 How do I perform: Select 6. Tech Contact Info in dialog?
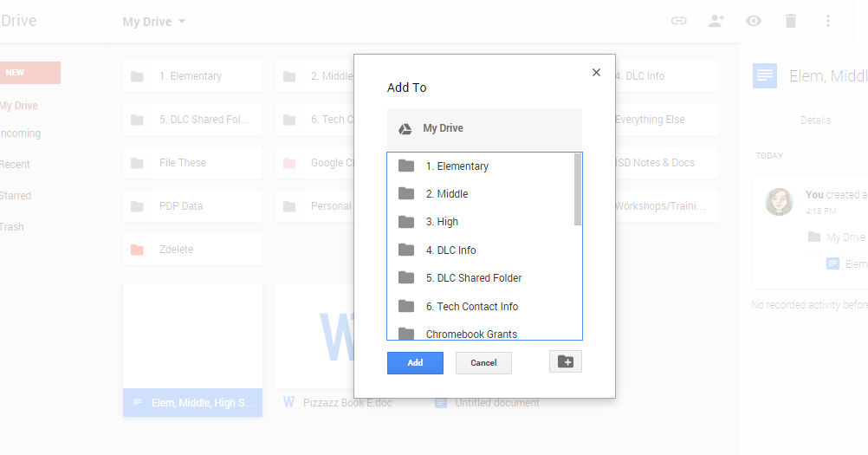481,306
